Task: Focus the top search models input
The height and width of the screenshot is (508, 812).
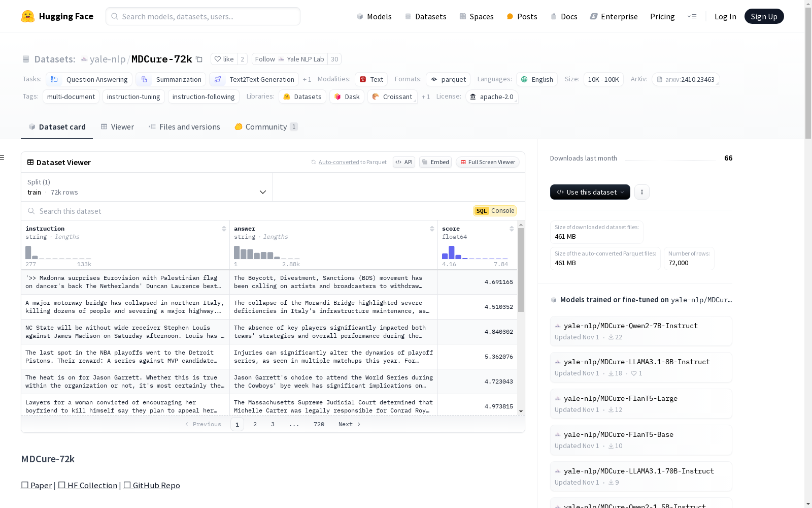Action: 203,16
